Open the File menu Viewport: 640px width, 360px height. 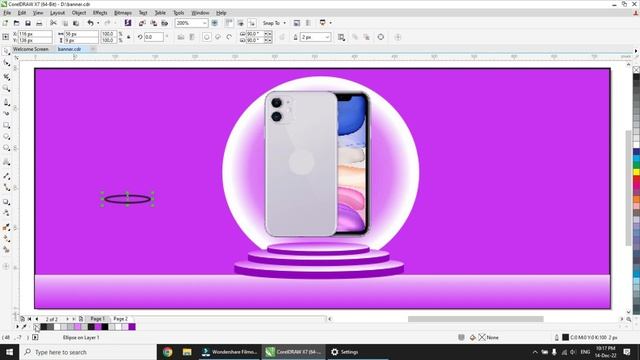pyautogui.click(x=7, y=13)
